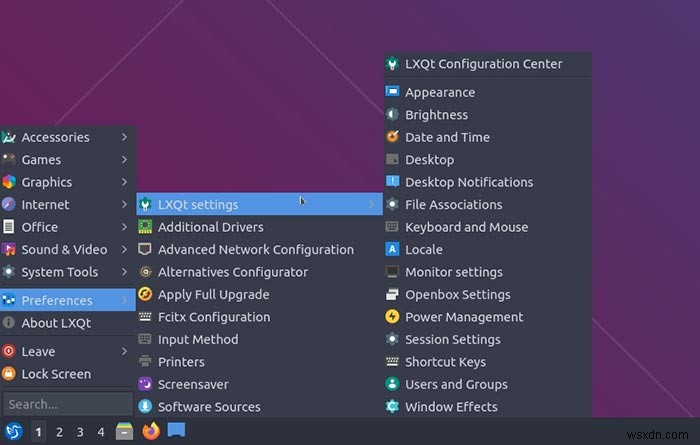The width and height of the screenshot is (700, 445).
Task: Expand the LXQt settings submenu arrow
Action: (371, 204)
